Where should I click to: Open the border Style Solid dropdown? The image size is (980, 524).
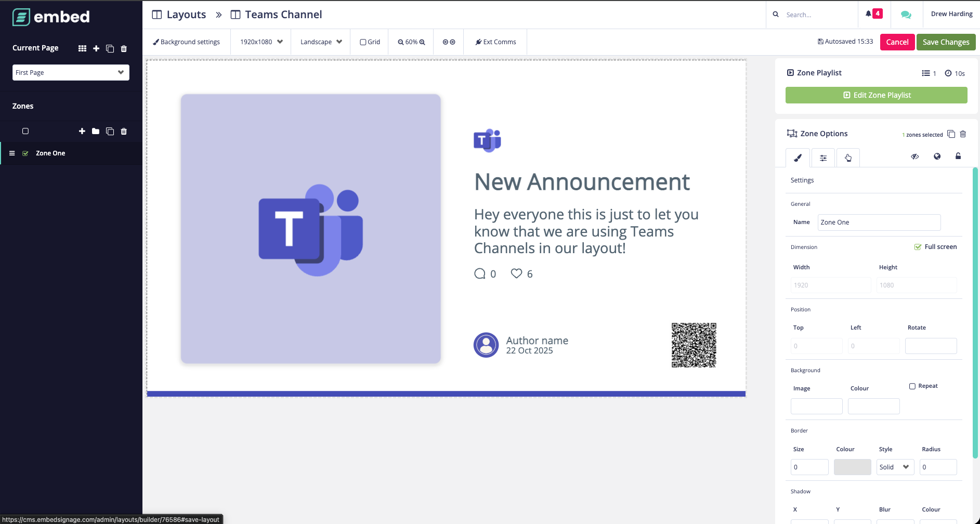(x=895, y=467)
